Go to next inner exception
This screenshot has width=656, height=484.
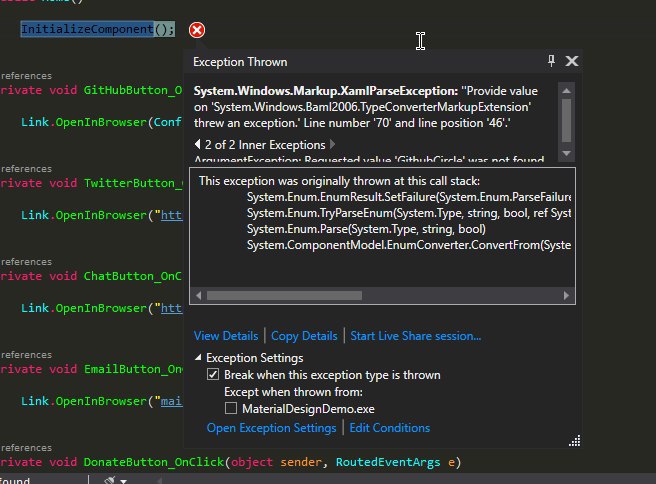click(x=332, y=145)
